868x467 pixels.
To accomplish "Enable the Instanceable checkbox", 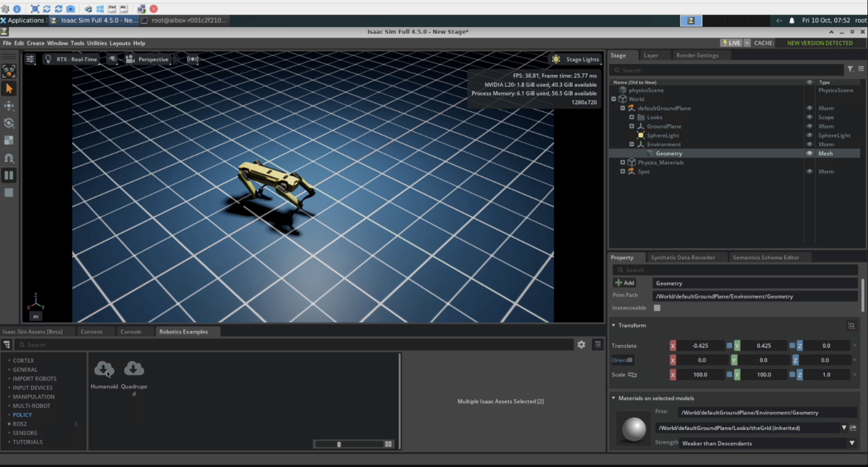I will (x=657, y=308).
